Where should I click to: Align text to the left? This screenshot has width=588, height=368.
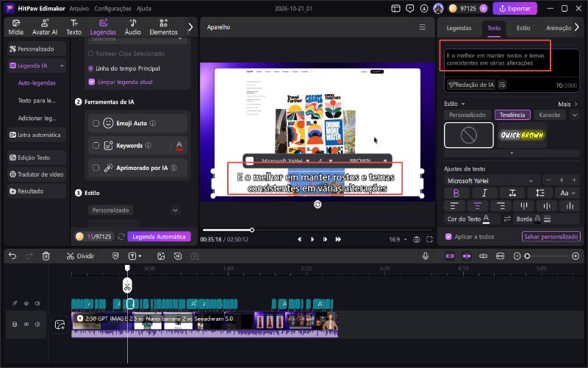click(454, 206)
